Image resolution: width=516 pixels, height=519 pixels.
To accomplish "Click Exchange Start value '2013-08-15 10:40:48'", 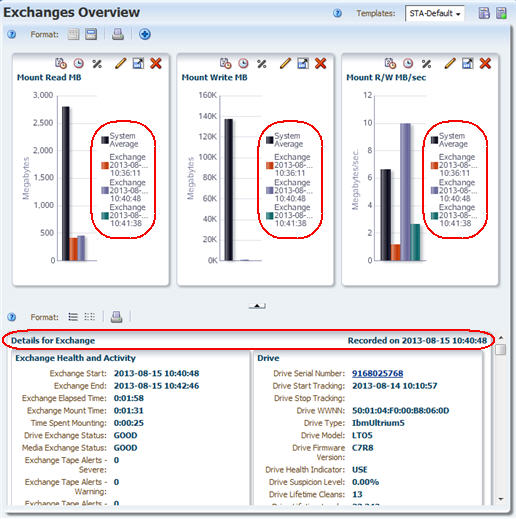I will pyautogui.click(x=156, y=373).
